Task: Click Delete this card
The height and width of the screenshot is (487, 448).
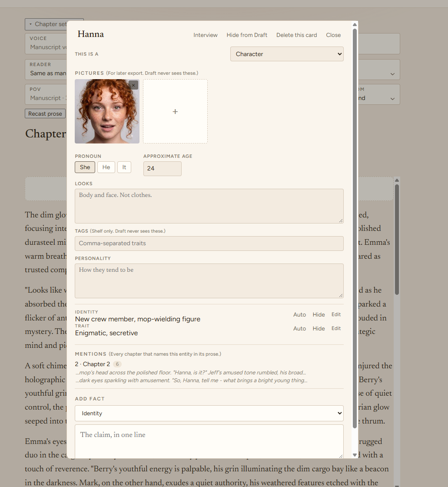Action: [x=296, y=35]
